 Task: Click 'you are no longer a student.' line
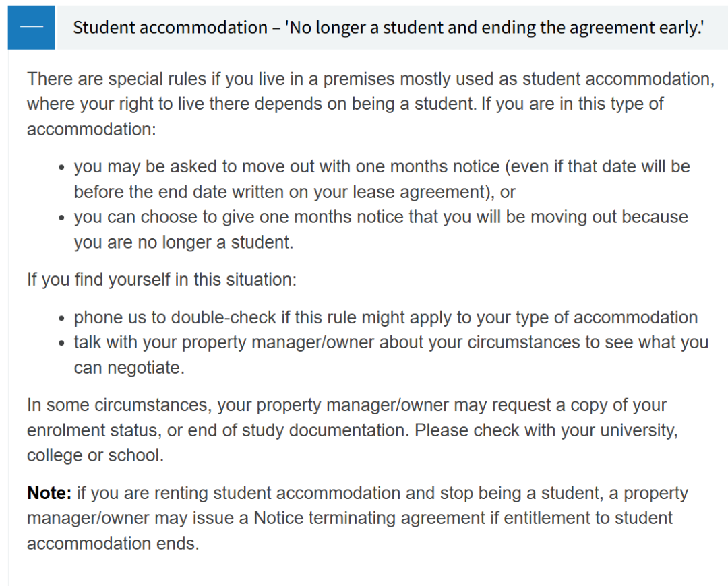(183, 242)
